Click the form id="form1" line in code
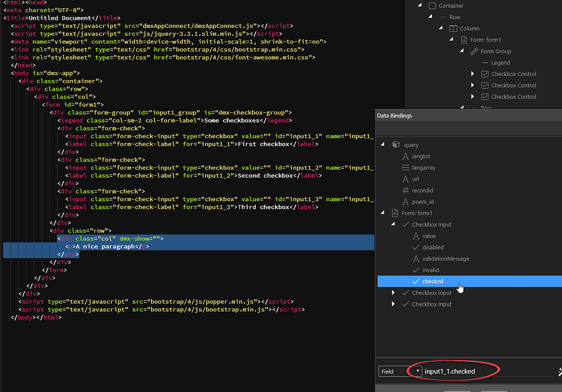This screenshot has width=562, height=392. coord(73,105)
